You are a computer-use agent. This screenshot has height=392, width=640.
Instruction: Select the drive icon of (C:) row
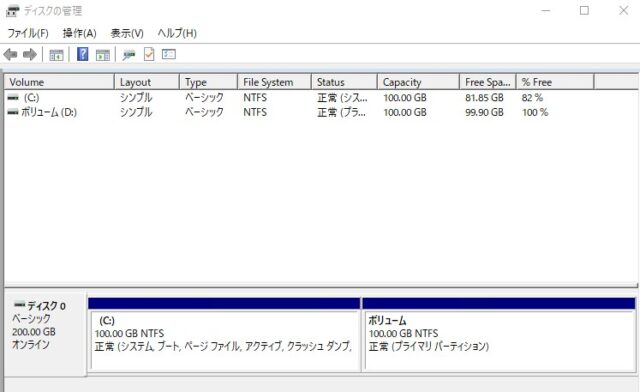click(x=13, y=98)
